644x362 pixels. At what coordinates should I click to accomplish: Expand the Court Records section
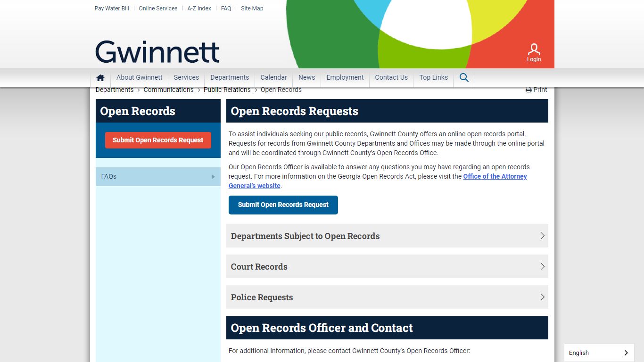click(x=387, y=266)
